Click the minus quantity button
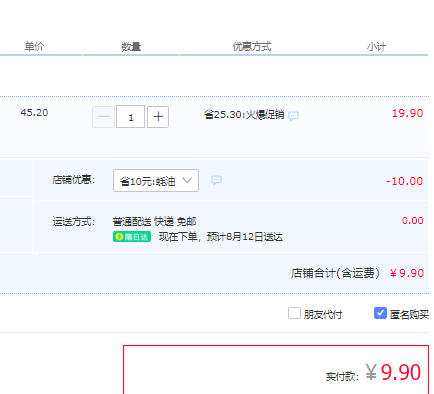This screenshot has height=394, width=434. 104,117
